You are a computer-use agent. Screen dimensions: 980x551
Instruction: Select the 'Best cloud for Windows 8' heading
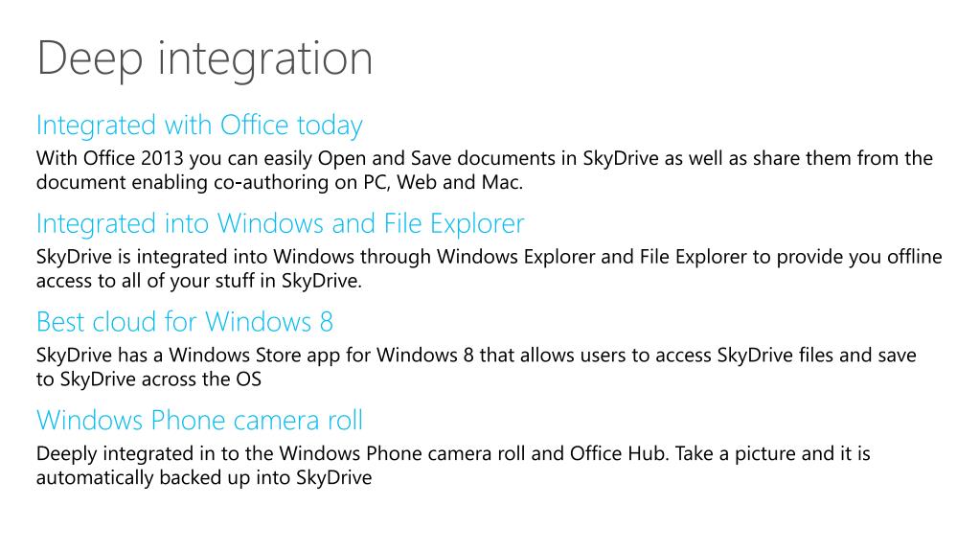[x=184, y=321]
